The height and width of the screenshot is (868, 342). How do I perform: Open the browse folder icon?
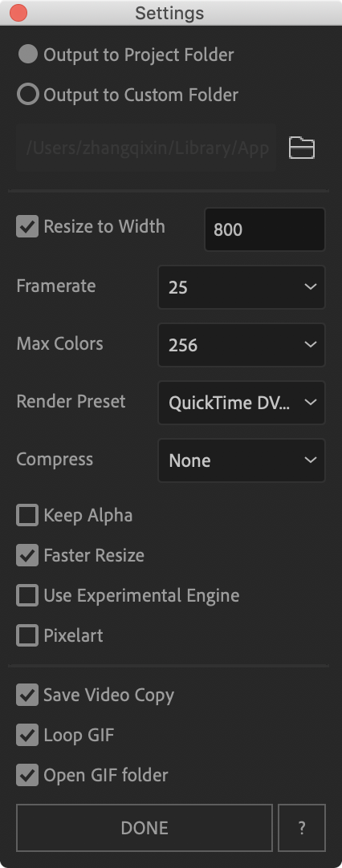[x=302, y=148]
